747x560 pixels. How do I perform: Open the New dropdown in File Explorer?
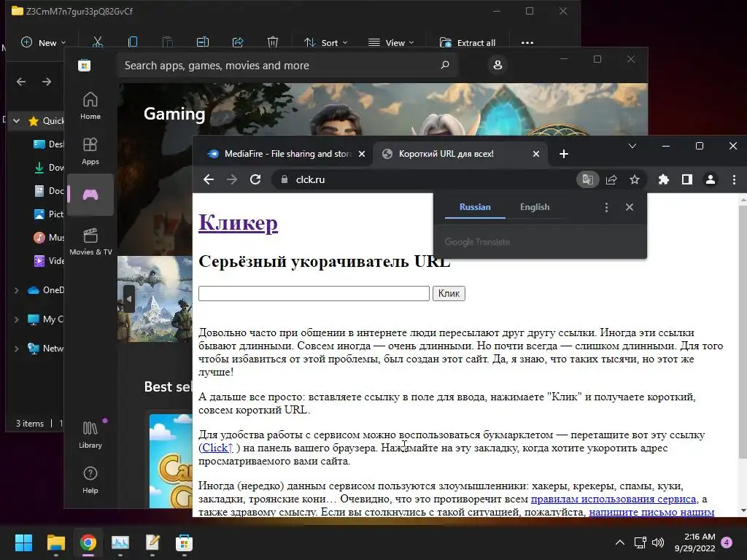tap(43, 42)
